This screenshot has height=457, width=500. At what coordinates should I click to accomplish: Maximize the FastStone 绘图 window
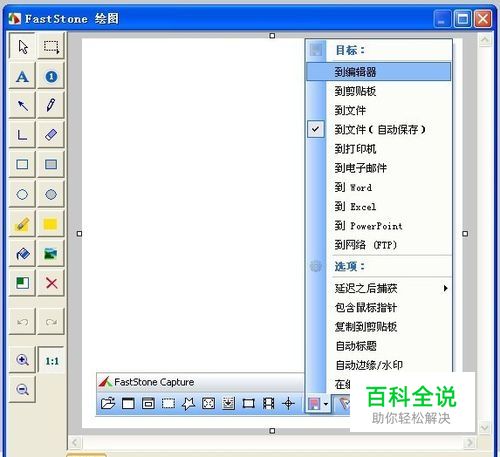tap(463, 19)
